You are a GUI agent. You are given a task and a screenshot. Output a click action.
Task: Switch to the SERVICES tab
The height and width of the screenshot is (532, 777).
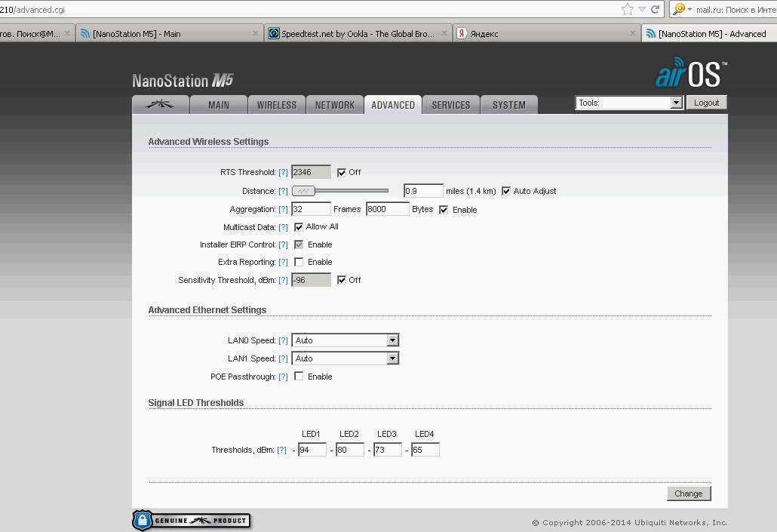click(451, 105)
